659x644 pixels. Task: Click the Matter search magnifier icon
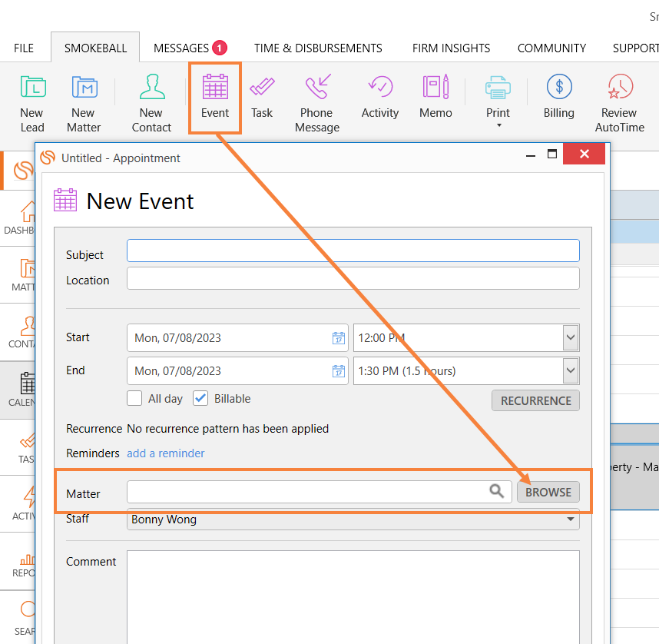497,491
